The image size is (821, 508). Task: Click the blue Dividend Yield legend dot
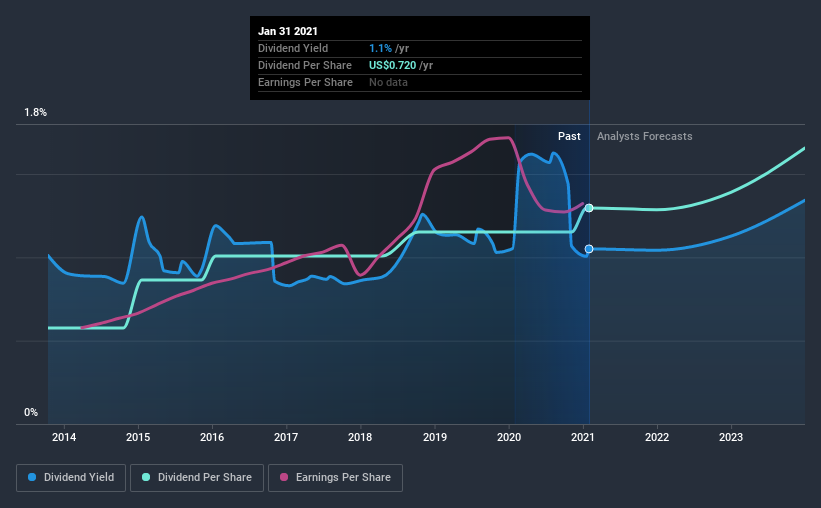[32, 477]
